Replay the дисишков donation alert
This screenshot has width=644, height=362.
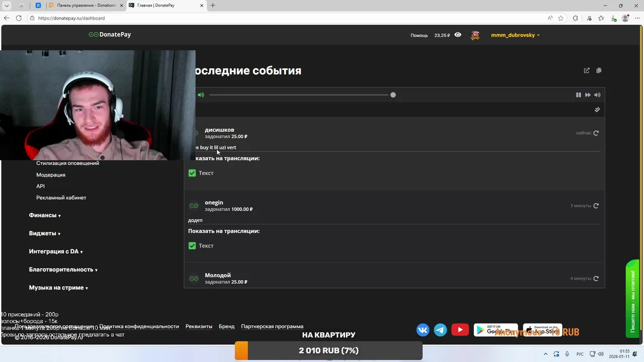point(596,133)
